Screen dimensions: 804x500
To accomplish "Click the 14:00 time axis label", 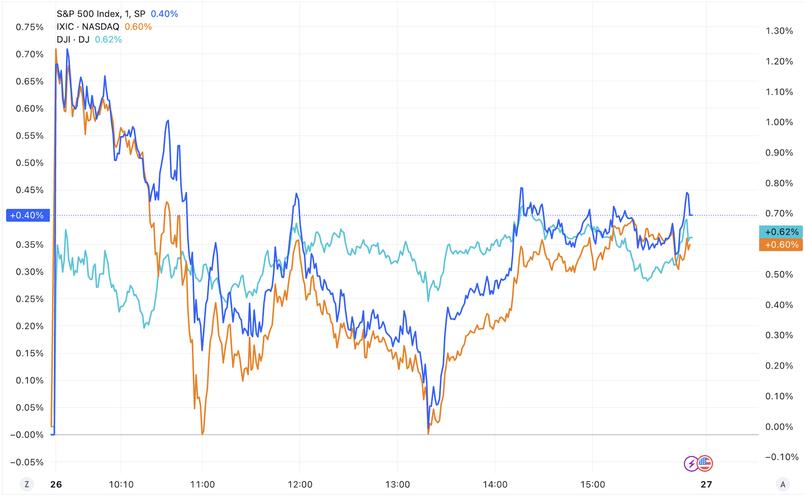I will (x=495, y=485).
